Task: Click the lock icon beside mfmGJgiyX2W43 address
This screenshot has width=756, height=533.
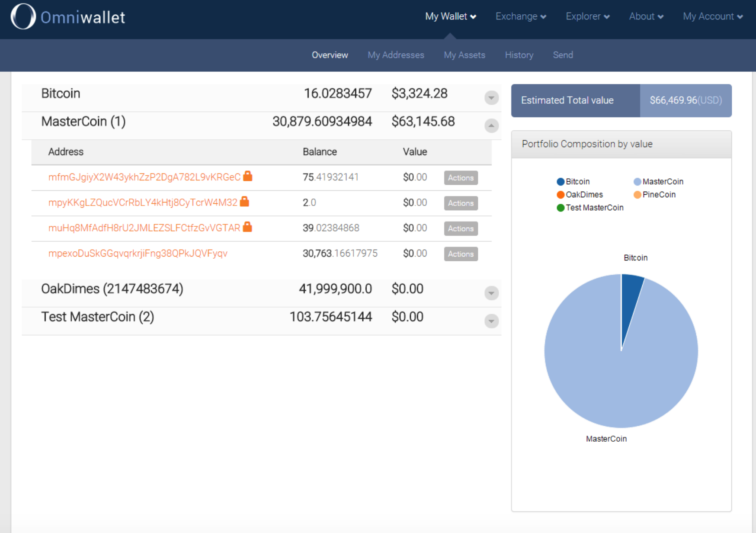Action: pos(247,176)
